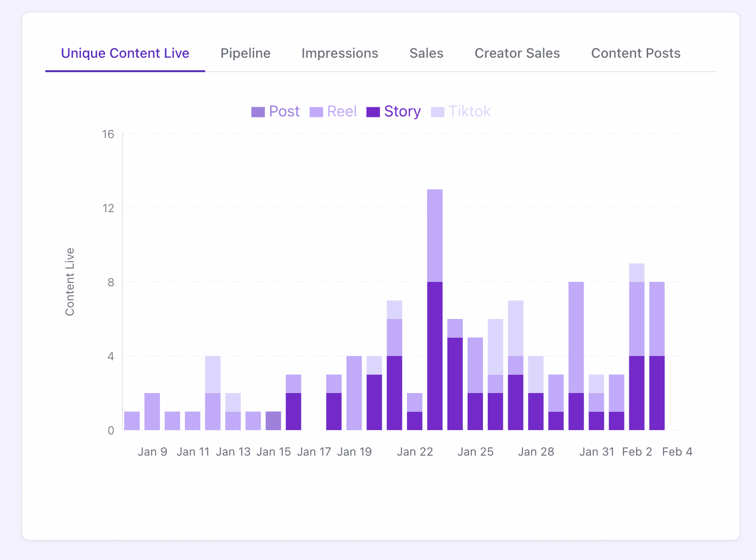Hide the Reel series via legend label

[x=342, y=112]
